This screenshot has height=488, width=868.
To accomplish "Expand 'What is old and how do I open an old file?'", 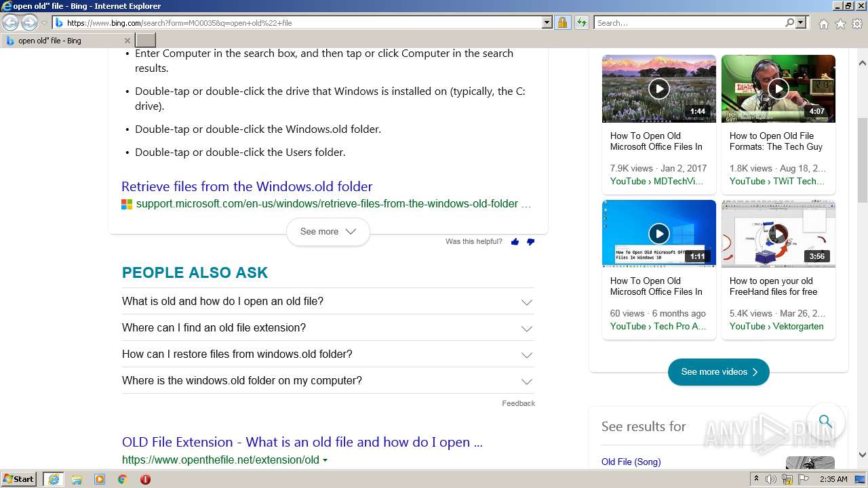I will coord(328,302).
